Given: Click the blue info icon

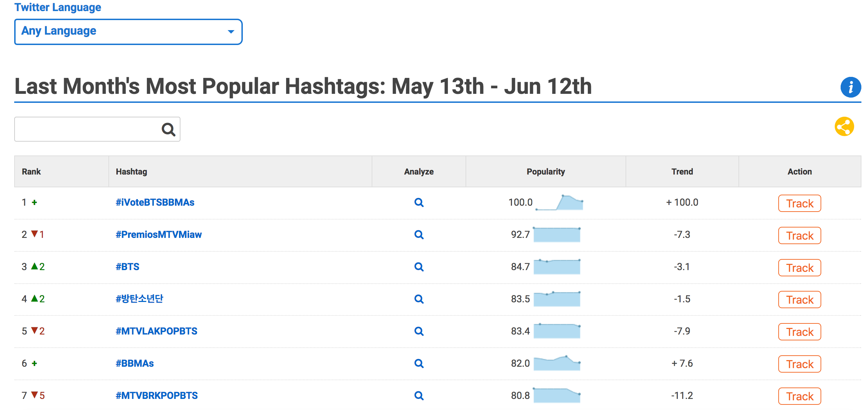Looking at the screenshot, I should [x=850, y=87].
